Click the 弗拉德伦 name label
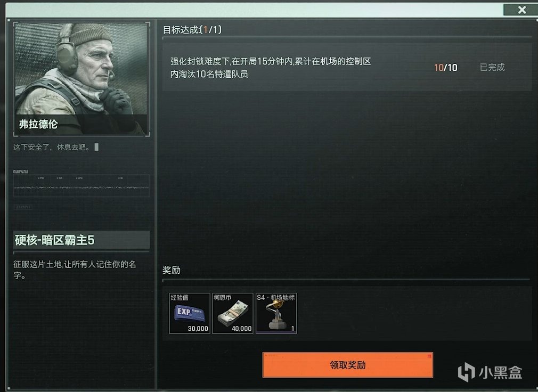Image resolution: width=538 pixels, height=392 pixels. [38, 124]
